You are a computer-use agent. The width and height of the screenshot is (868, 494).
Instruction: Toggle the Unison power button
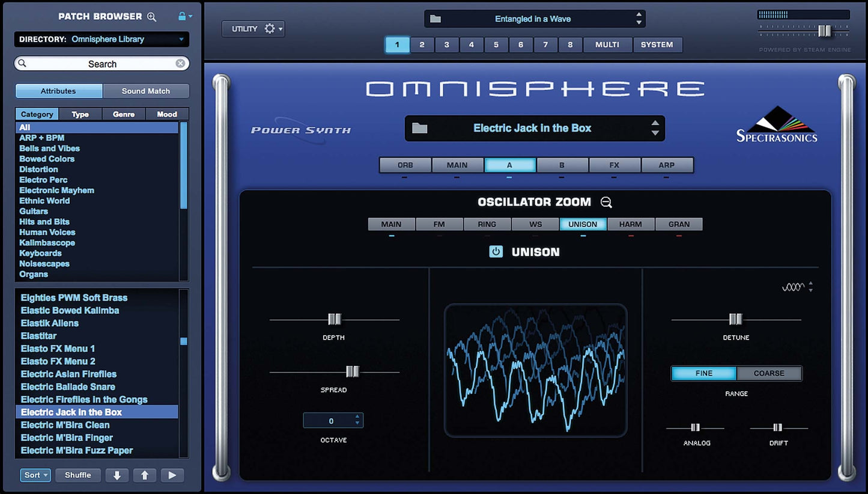[x=496, y=252]
